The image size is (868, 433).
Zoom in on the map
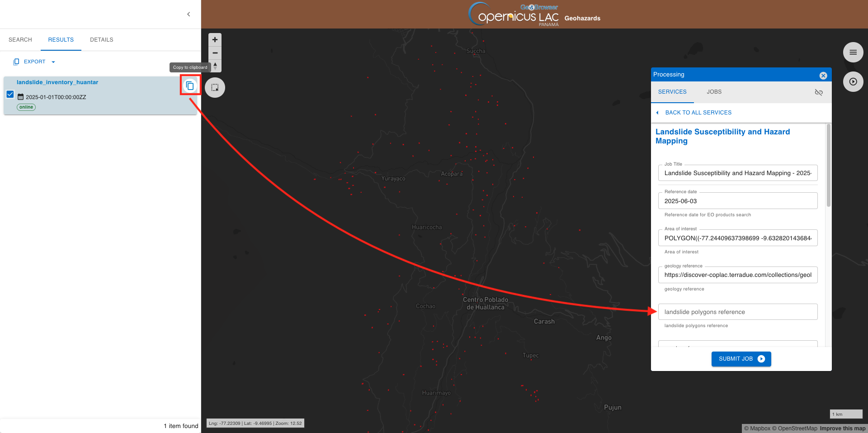coord(215,40)
